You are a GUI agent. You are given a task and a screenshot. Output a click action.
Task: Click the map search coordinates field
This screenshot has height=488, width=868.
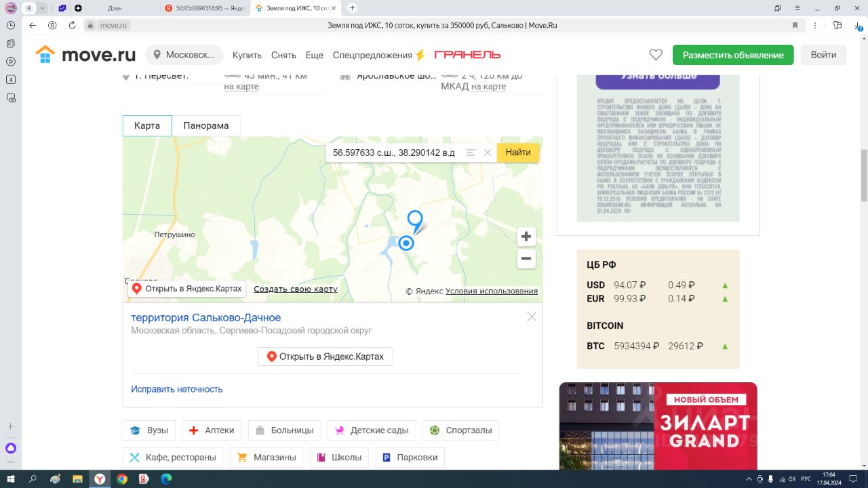tap(394, 152)
